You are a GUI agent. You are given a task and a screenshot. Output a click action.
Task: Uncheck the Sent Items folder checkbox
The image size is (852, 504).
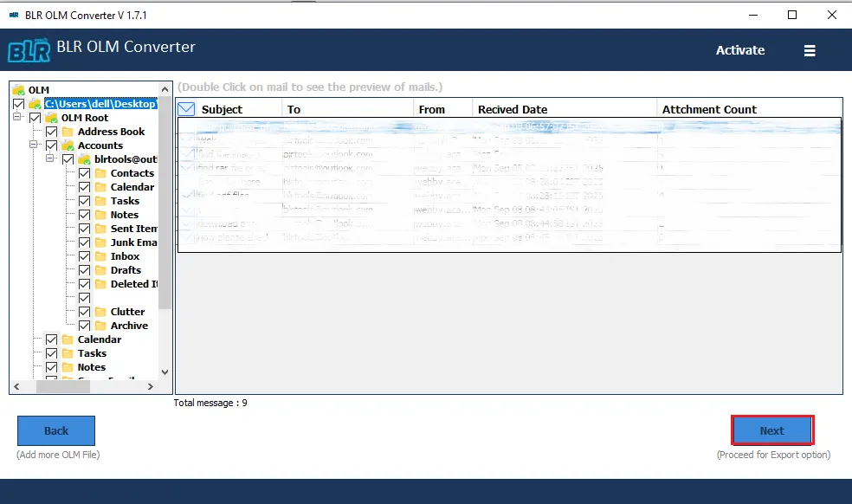tap(85, 229)
